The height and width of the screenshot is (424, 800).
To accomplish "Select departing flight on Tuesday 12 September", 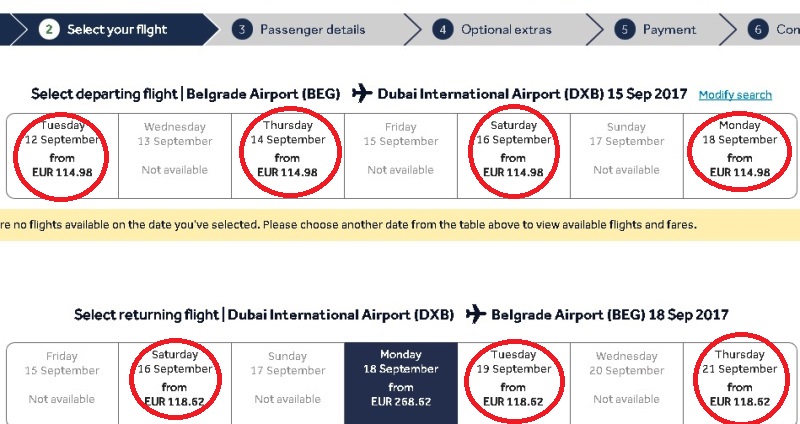I will [x=62, y=150].
